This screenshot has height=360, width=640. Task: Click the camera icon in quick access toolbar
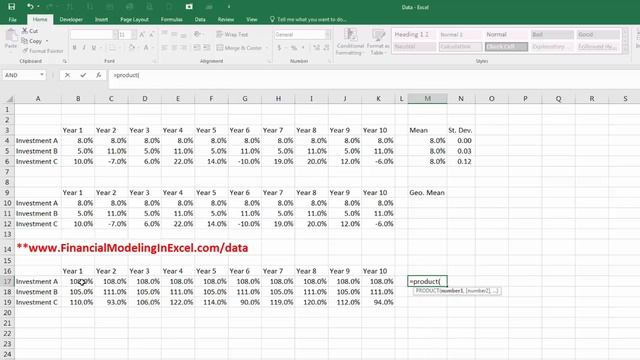(189, 7)
